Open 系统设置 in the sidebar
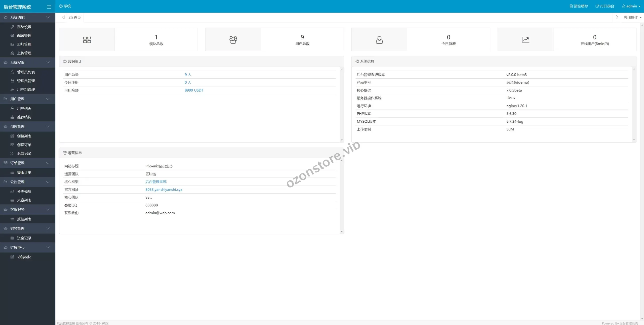The height and width of the screenshot is (325, 644). coord(24,27)
